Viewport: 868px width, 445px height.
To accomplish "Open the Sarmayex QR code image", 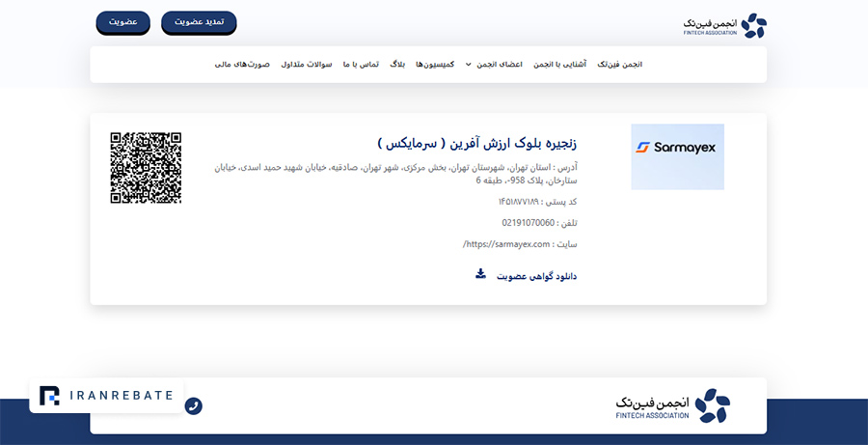I will [x=146, y=168].
